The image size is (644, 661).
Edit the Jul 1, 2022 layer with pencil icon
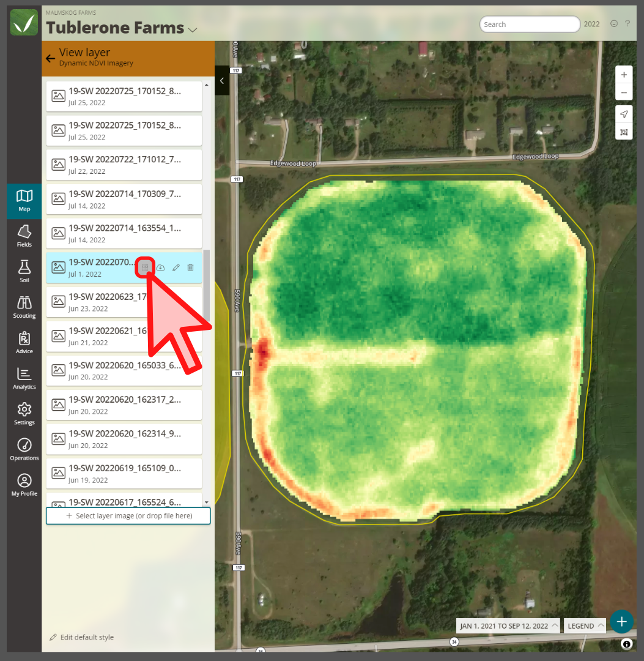[x=176, y=267]
